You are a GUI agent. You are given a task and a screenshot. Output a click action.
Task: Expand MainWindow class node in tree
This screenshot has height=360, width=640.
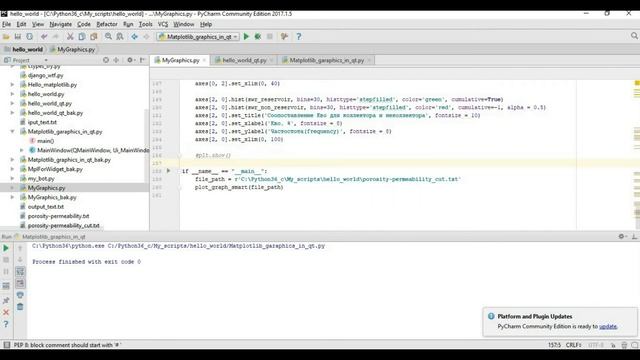(22, 150)
